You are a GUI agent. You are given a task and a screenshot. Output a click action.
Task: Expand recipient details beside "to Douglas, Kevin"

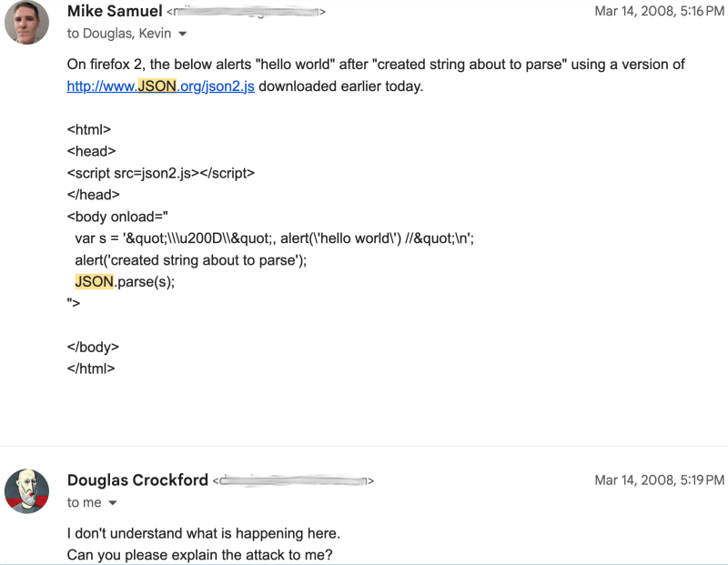183,34
